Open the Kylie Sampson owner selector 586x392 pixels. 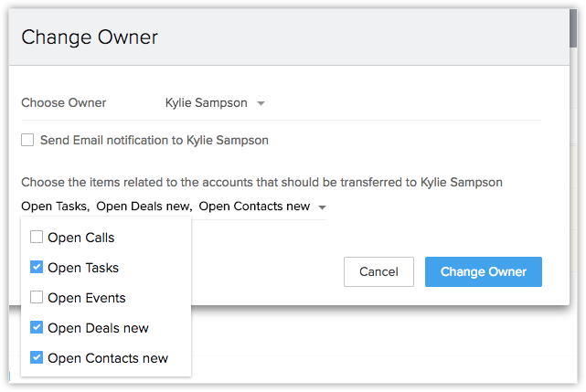point(207,103)
